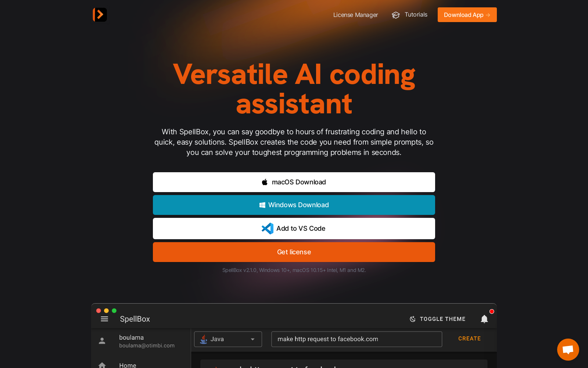Click the Windows logo icon
Screen dimensions: 588x368
[262, 205]
